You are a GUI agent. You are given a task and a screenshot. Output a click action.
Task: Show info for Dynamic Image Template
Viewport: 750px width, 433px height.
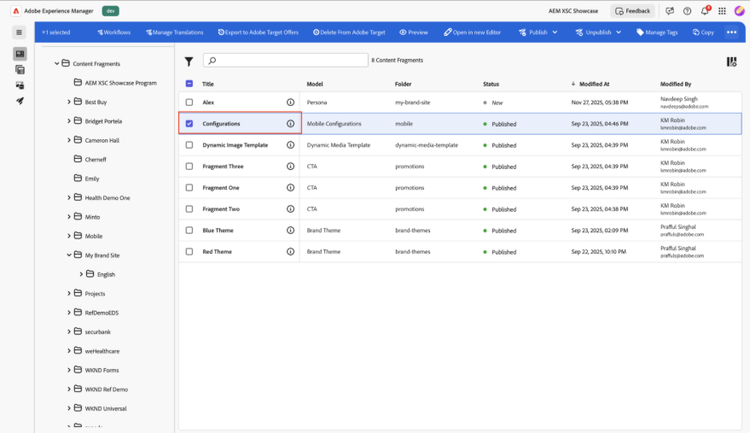tap(291, 145)
